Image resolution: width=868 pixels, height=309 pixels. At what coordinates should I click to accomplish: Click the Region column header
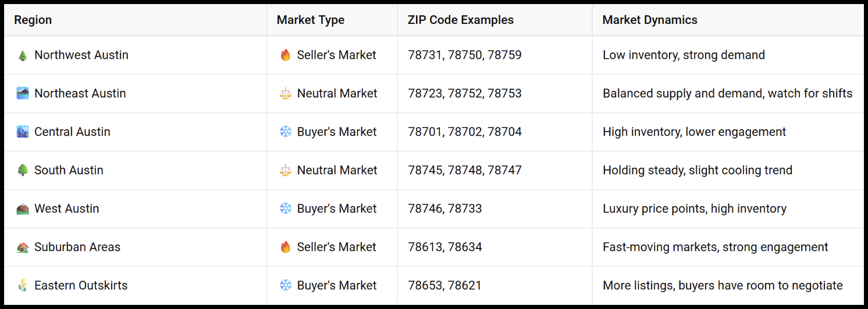[x=33, y=20]
